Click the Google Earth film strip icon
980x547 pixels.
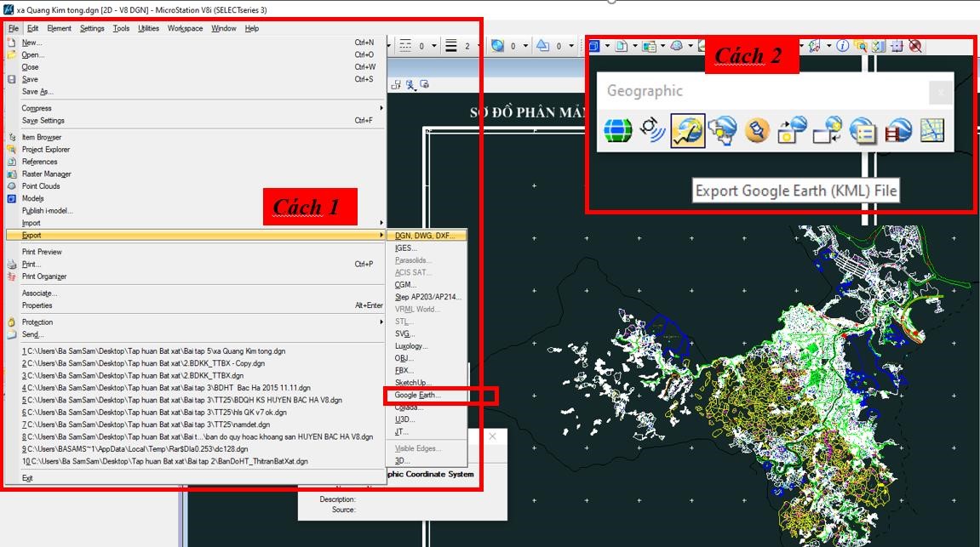coord(898,130)
